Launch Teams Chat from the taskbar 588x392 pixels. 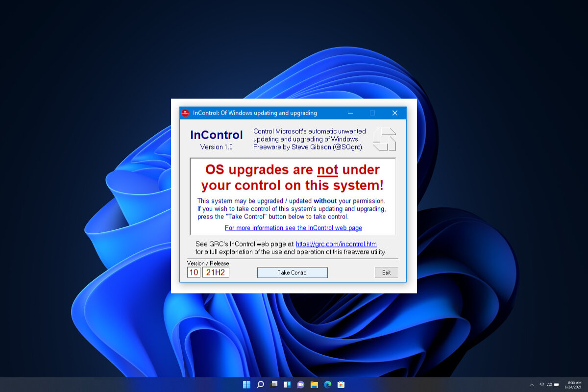[x=300, y=385]
